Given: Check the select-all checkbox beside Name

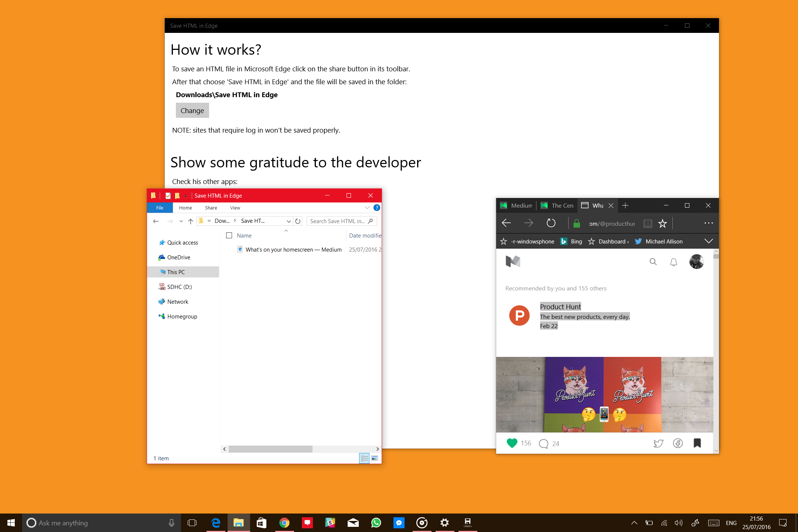Looking at the screenshot, I should (x=229, y=235).
